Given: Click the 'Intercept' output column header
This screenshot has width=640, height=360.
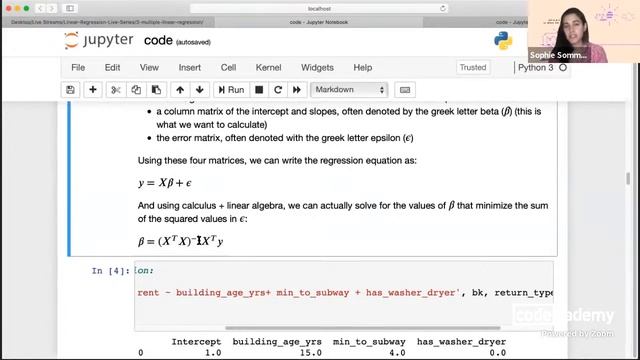Looking at the screenshot, I should [x=196, y=342].
